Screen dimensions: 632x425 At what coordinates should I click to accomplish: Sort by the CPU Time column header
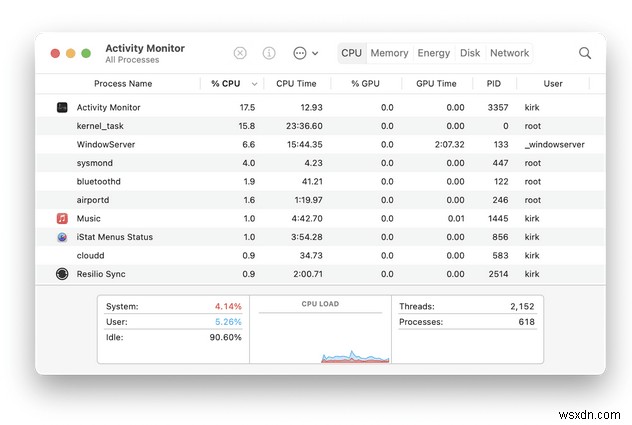[296, 84]
